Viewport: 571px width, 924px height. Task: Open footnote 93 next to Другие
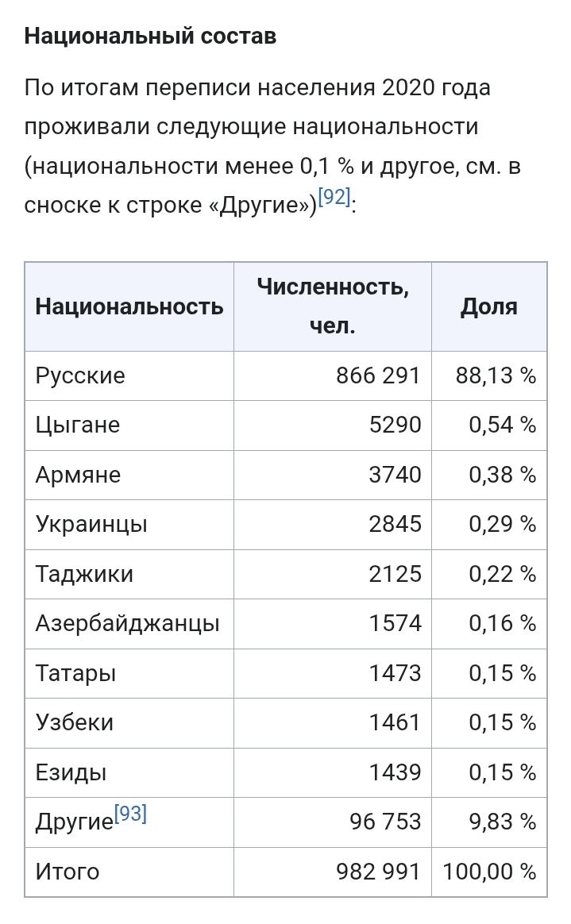click(x=131, y=814)
